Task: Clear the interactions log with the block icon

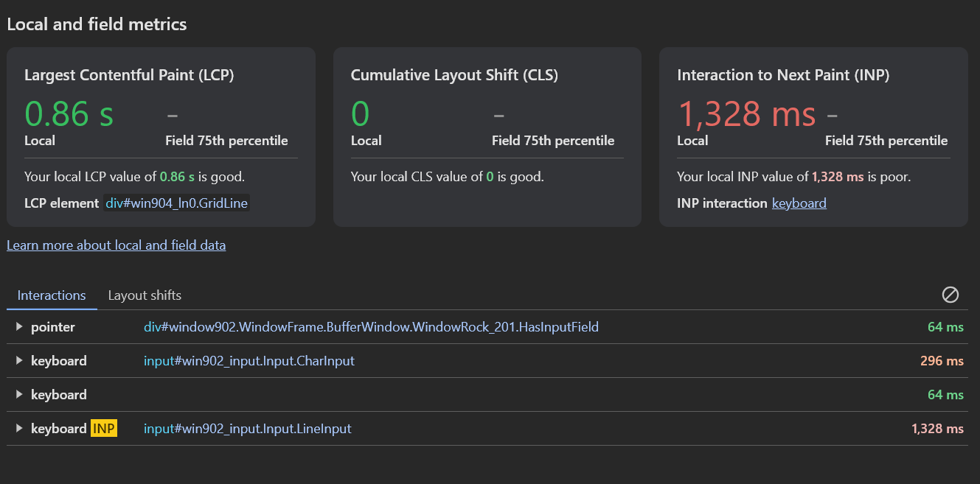Action: coord(951,295)
